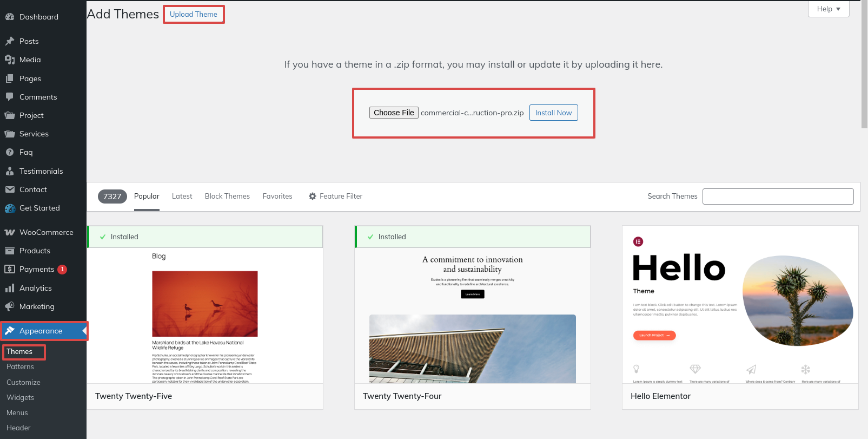Click the Upload Theme button
Screen dimensions: 868x439
(x=194, y=14)
